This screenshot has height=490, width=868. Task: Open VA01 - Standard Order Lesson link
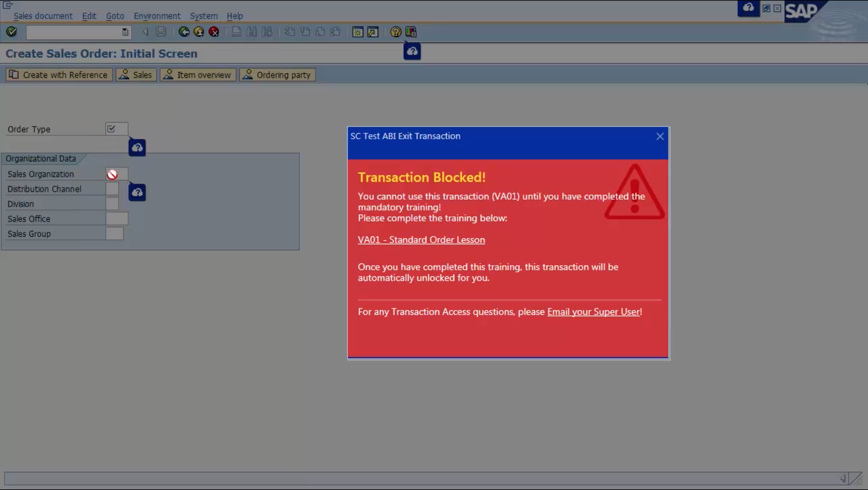421,240
